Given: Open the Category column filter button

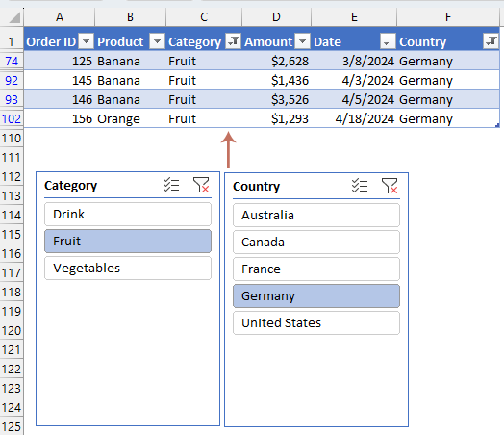Looking at the screenshot, I should (x=233, y=41).
